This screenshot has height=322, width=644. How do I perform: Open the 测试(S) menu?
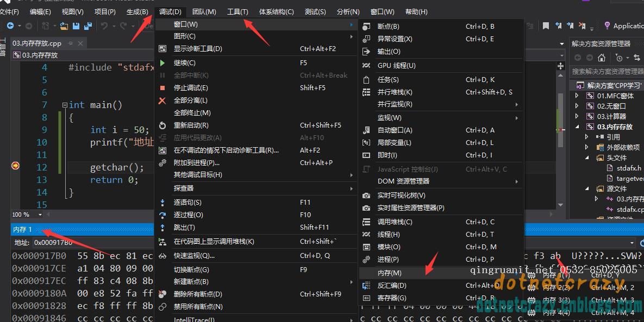(315, 11)
